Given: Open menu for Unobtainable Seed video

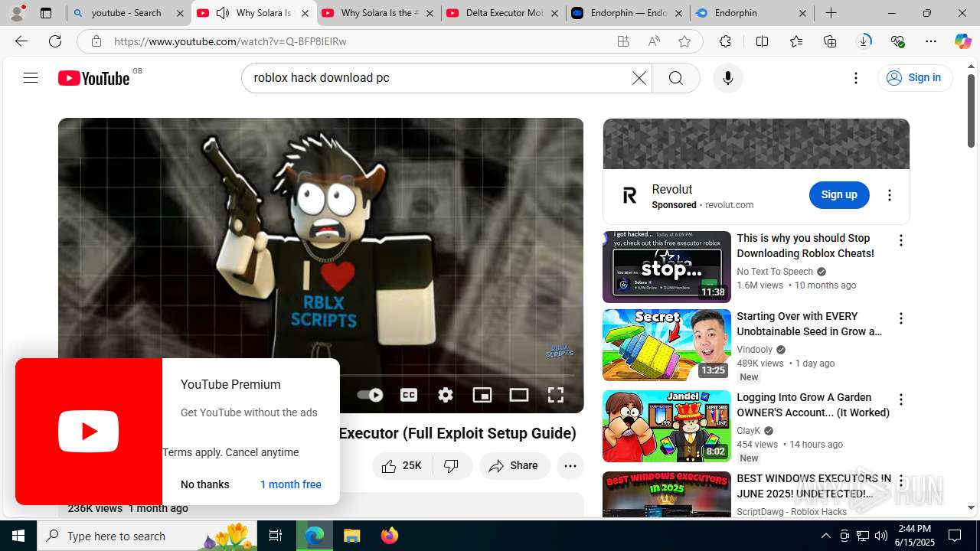Looking at the screenshot, I should click(901, 318).
